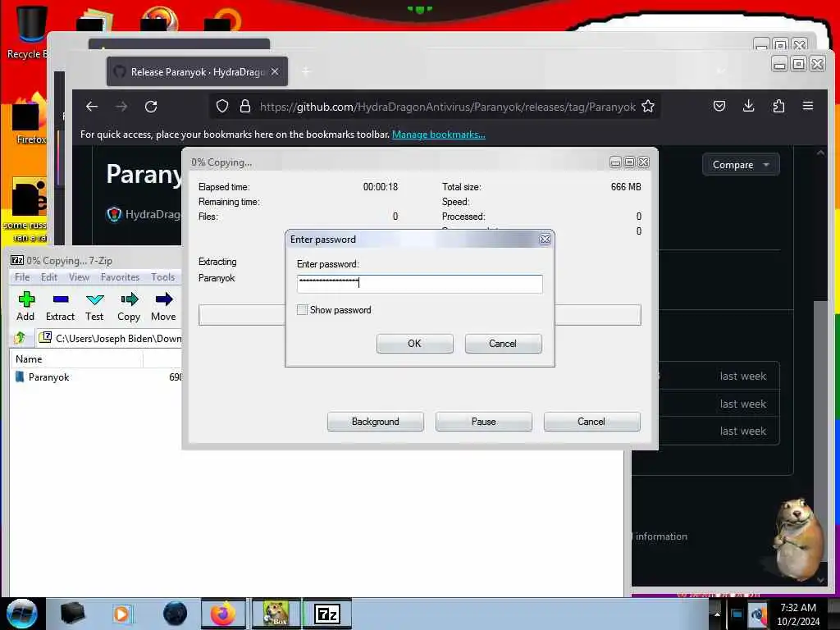Tick the Show password checkbox

pos(302,309)
